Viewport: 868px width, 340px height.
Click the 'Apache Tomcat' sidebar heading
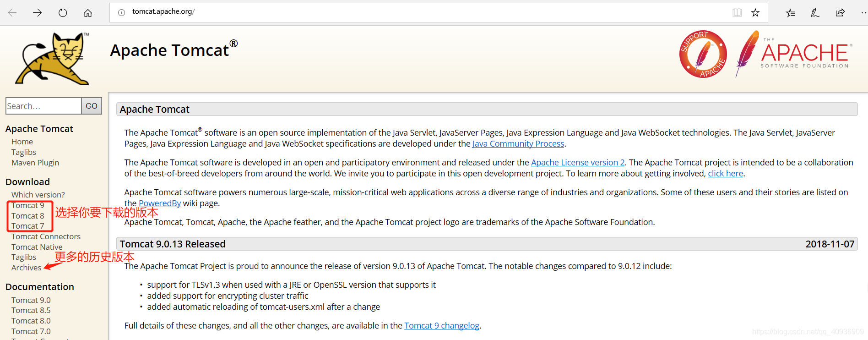[39, 129]
